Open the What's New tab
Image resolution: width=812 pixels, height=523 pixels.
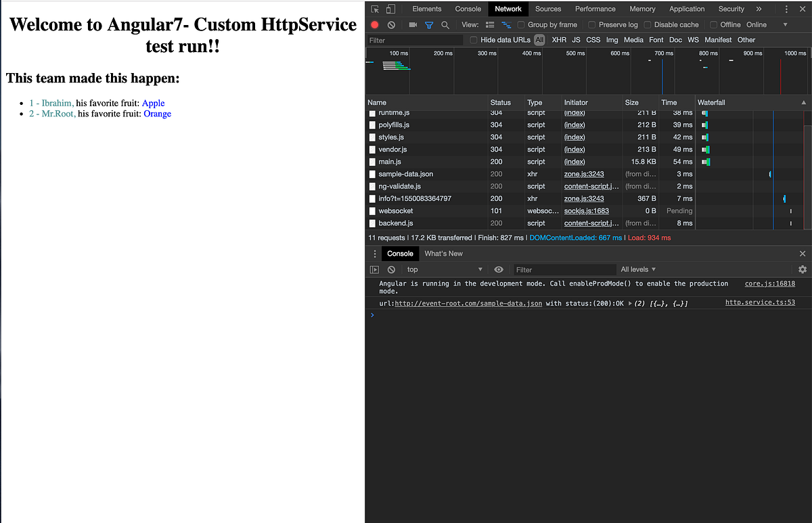click(443, 253)
